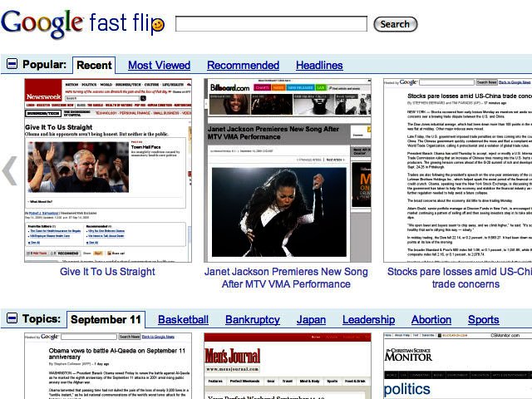Select the Recent tab
Screen dimensions: 532x399
coord(94,65)
